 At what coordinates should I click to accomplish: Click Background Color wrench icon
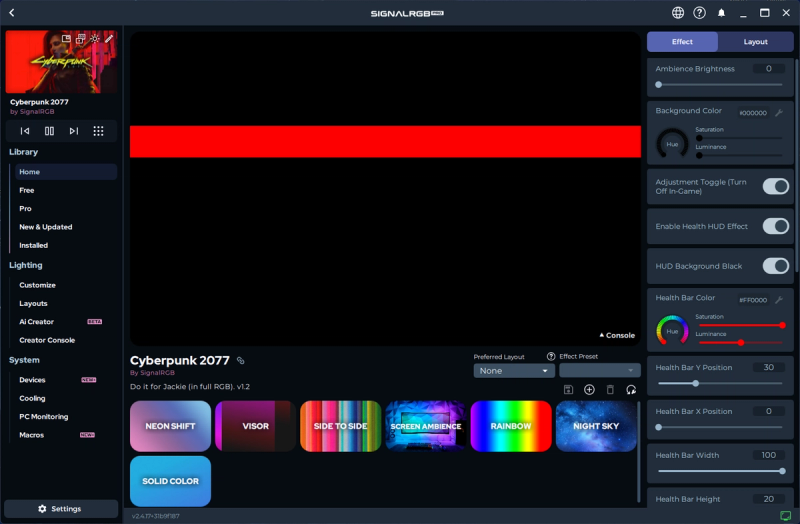point(779,113)
